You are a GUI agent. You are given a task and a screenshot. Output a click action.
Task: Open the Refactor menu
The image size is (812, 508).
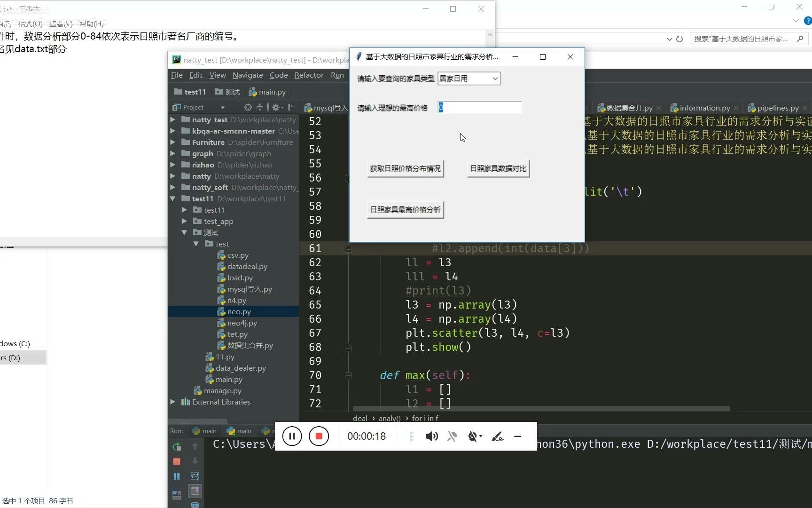coord(309,75)
